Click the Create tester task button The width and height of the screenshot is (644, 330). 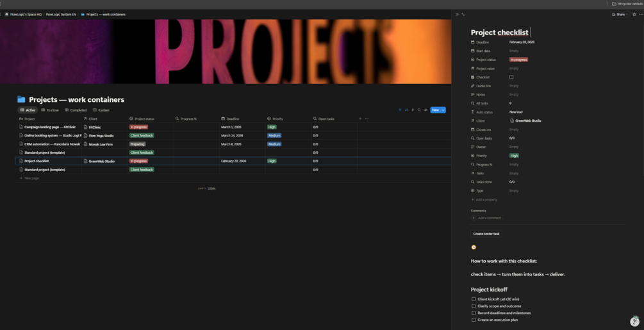[486, 234]
